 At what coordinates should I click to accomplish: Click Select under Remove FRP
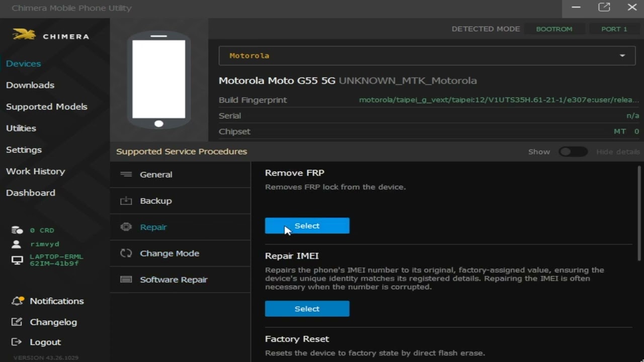pos(307,226)
